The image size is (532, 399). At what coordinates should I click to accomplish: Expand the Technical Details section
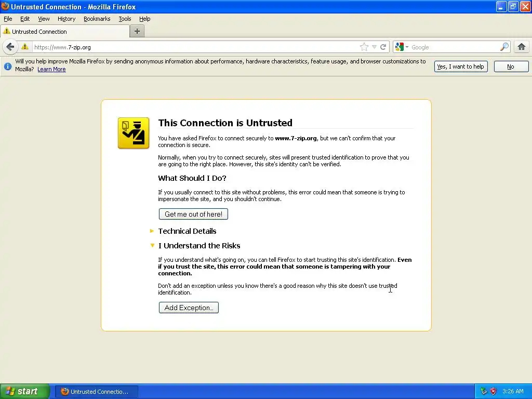(x=187, y=231)
